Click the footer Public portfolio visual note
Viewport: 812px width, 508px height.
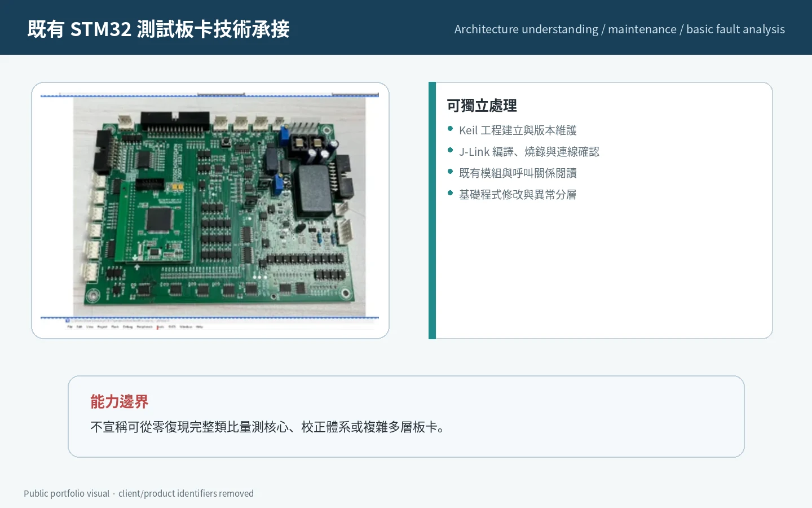pos(139,493)
